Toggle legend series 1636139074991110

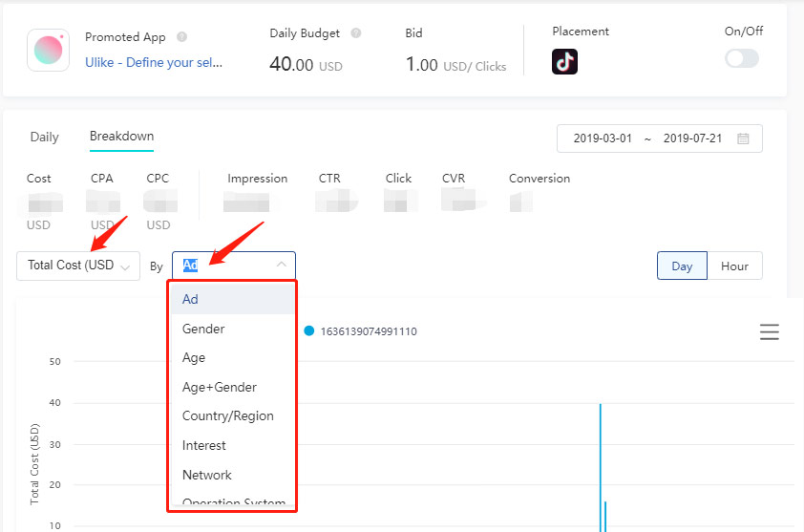(361, 331)
